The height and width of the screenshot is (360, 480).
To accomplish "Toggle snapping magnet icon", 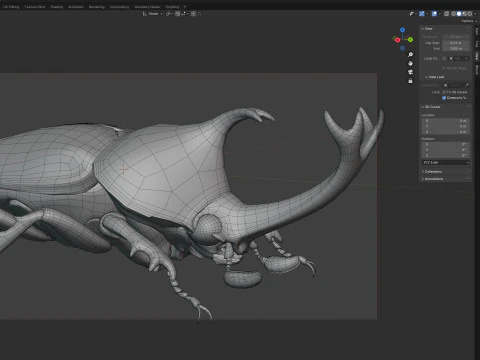I will pos(177,14).
